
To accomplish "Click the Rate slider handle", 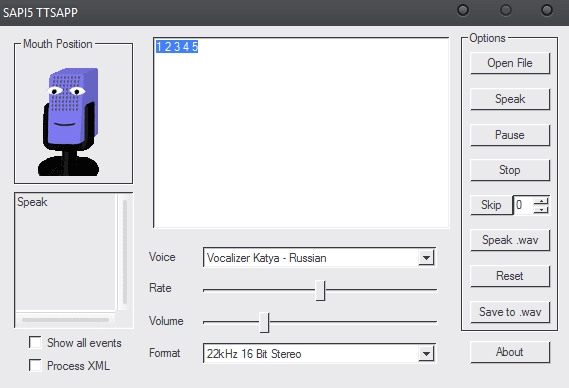I will (320, 290).
